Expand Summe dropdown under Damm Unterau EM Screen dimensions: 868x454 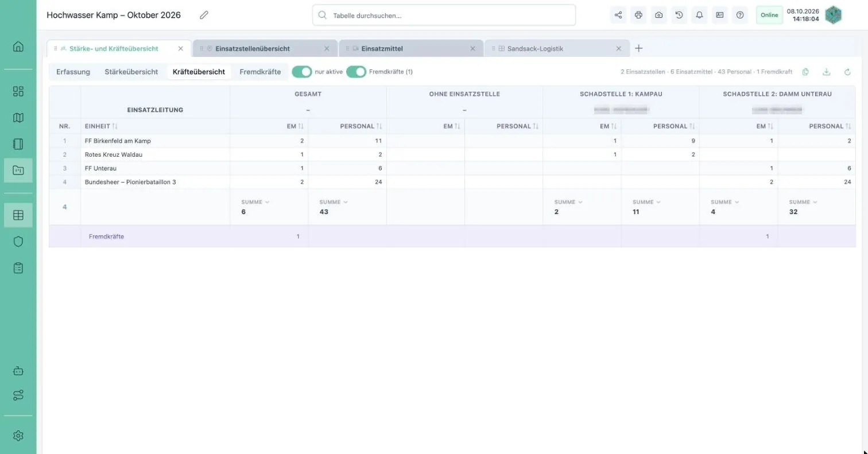pos(725,202)
